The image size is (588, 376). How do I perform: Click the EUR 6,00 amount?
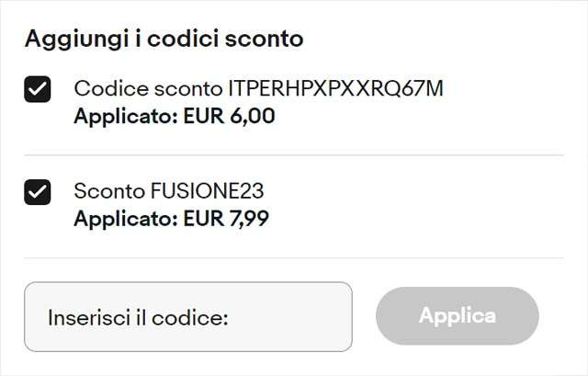[230, 116]
